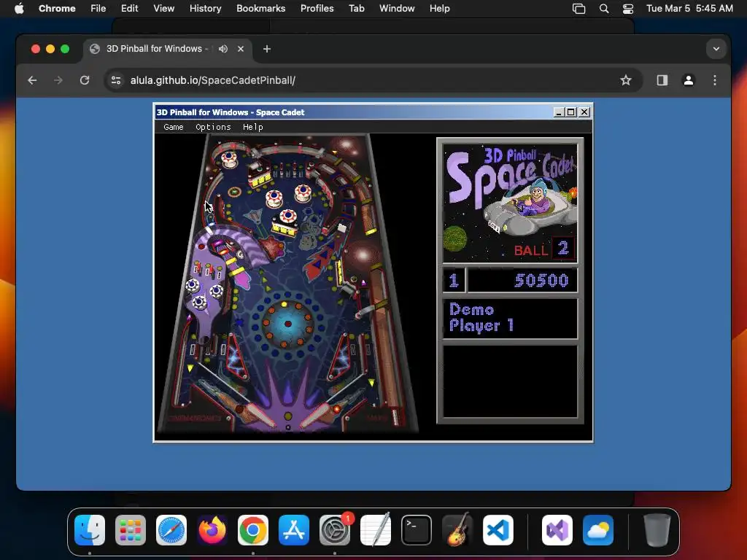Mute the tab audio speaker icon

(223, 49)
